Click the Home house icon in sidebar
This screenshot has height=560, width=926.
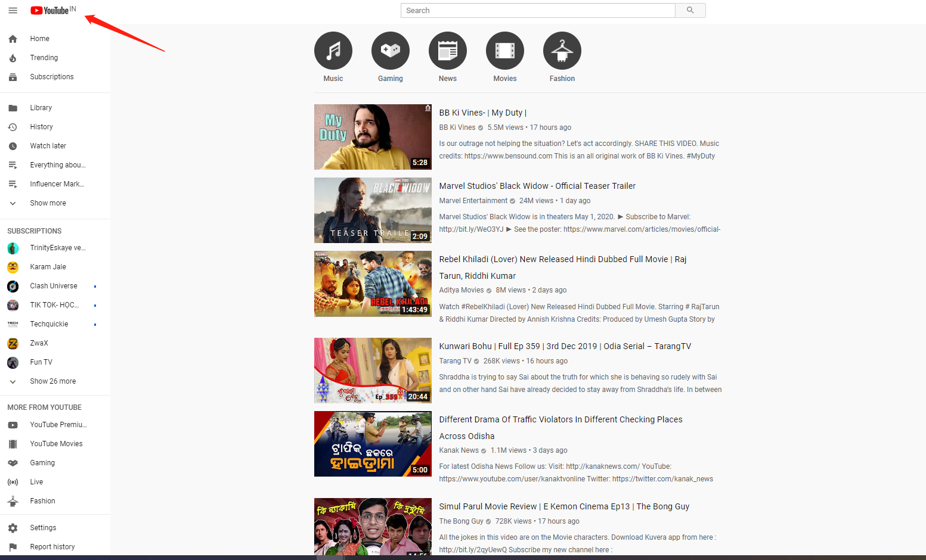click(13, 39)
